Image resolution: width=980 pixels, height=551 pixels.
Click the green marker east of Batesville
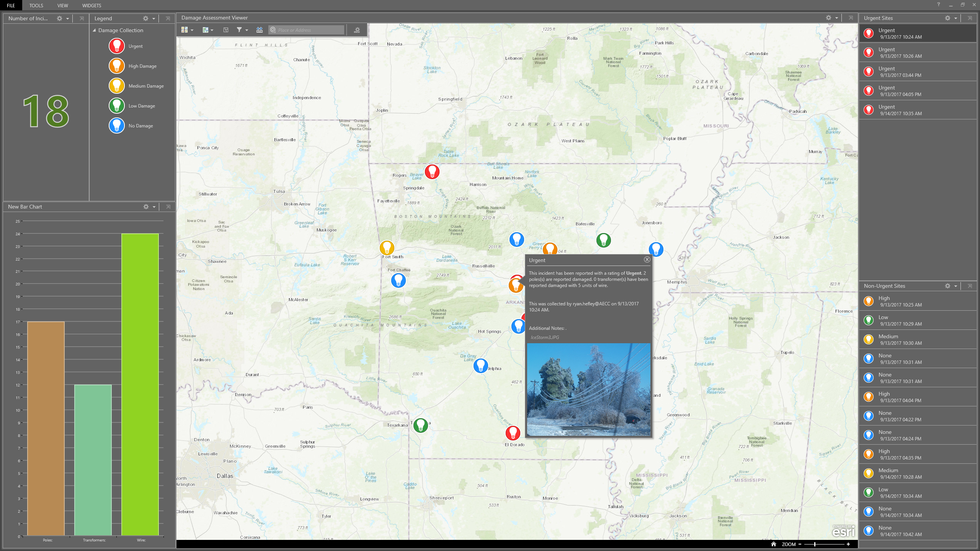604,240
